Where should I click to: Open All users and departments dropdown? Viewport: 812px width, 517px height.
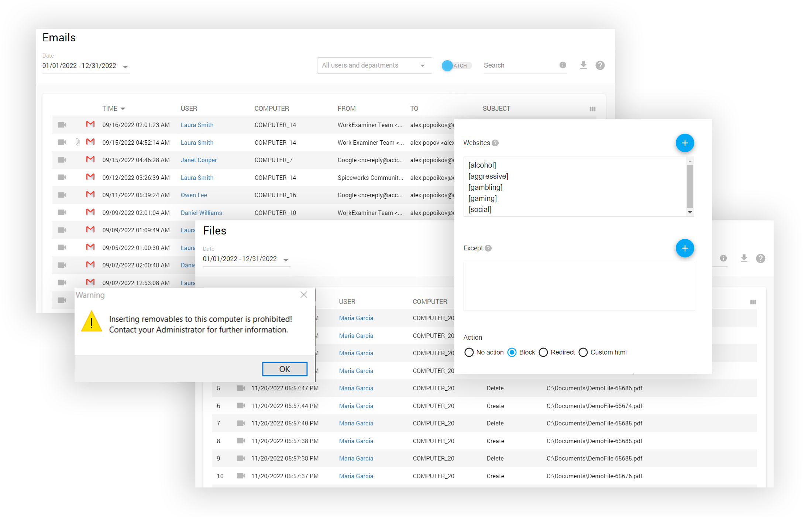(374, 65)
